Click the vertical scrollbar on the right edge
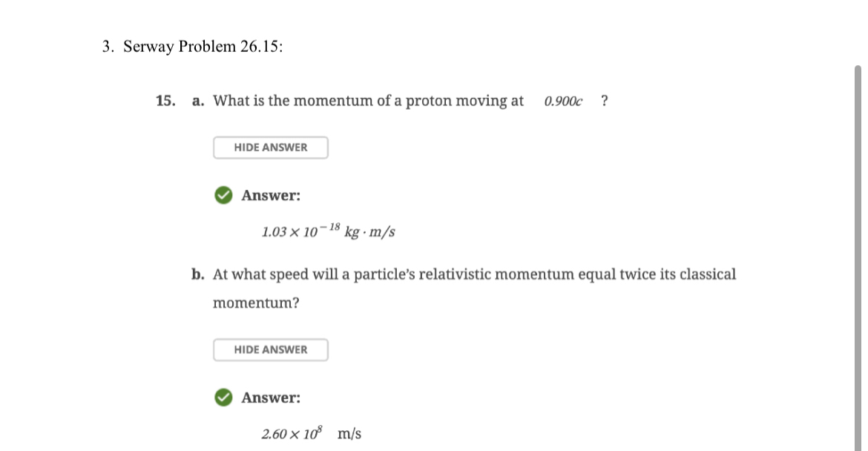Image resolution: width=868 pixels, height=451 pixels. (x=858, y=258)
